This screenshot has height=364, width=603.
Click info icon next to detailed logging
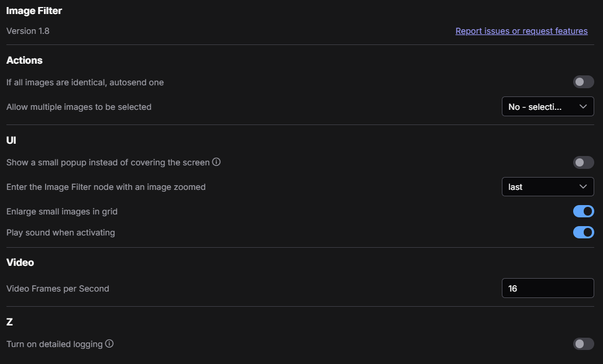[109, 344]
